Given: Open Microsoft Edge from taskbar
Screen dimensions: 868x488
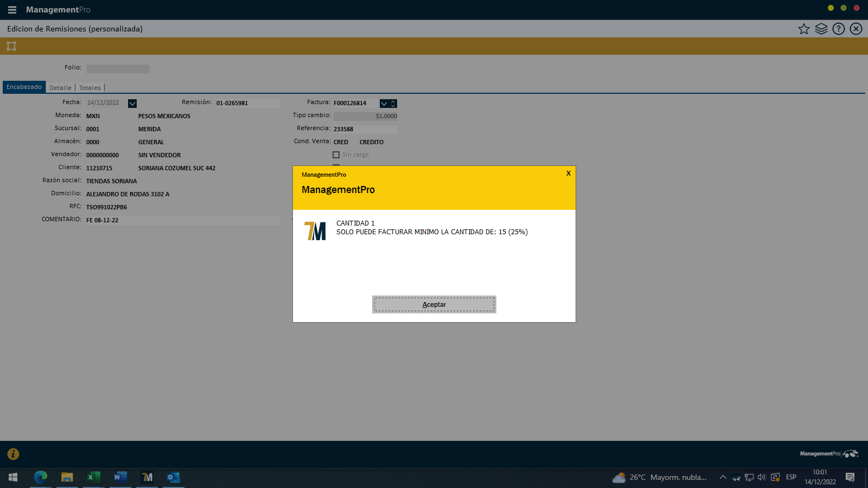Looking at the screenshot, I should (x=41, y=477).
